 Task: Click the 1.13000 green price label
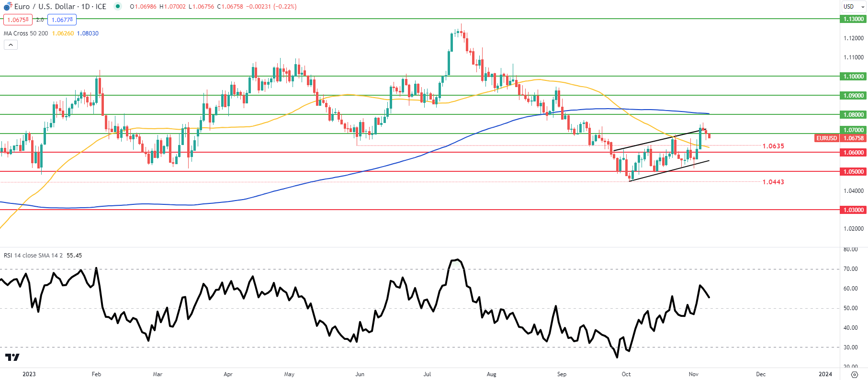[853, 19]
